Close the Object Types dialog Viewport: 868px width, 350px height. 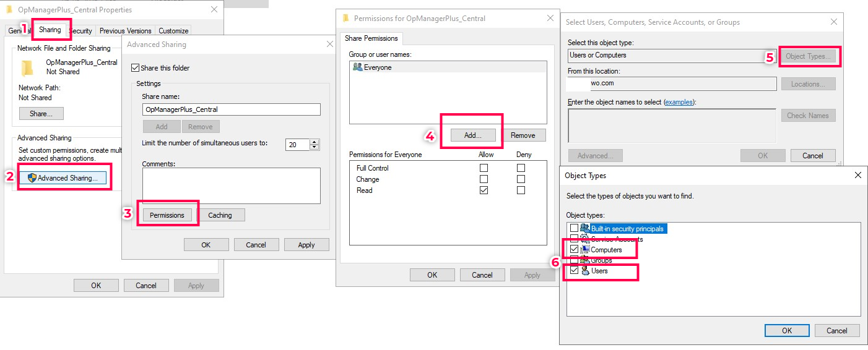(x=857, y=175)
